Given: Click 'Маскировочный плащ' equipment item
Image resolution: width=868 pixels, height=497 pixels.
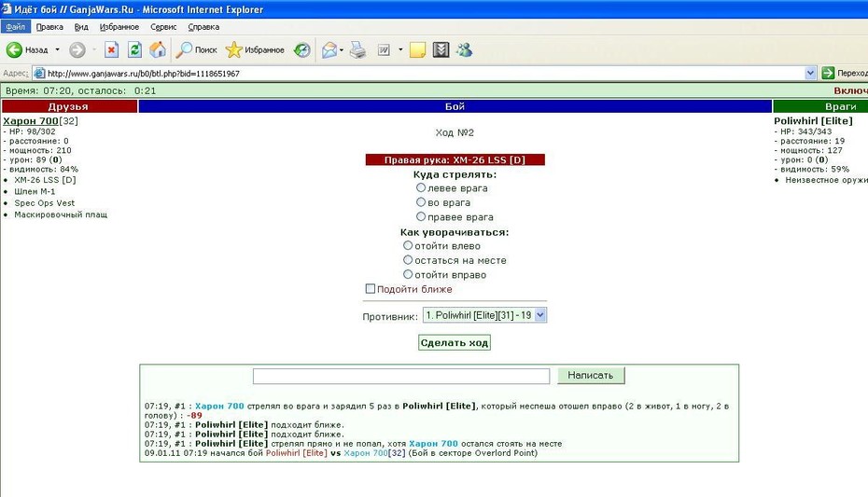Looking at the screenshot, I should tap(61, 214).
